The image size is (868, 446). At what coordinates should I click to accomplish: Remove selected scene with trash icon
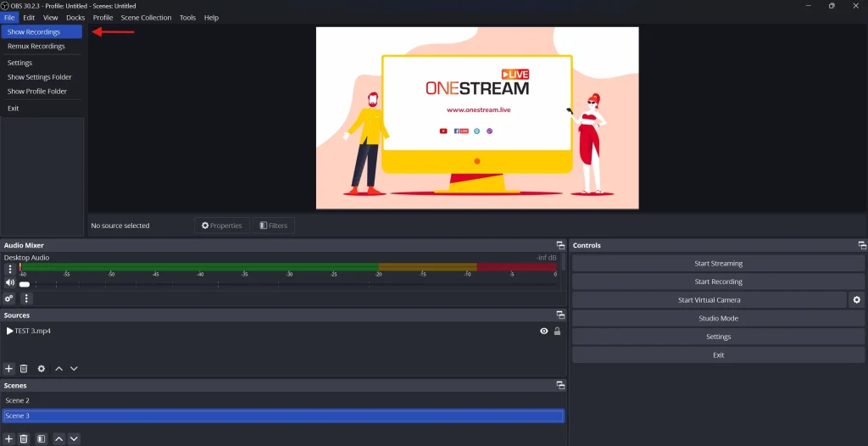pos(24,439)
